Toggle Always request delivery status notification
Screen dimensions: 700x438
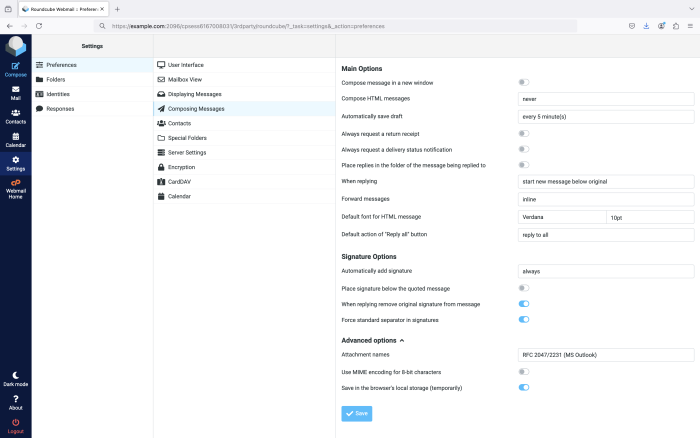click(x=524, y=149)
